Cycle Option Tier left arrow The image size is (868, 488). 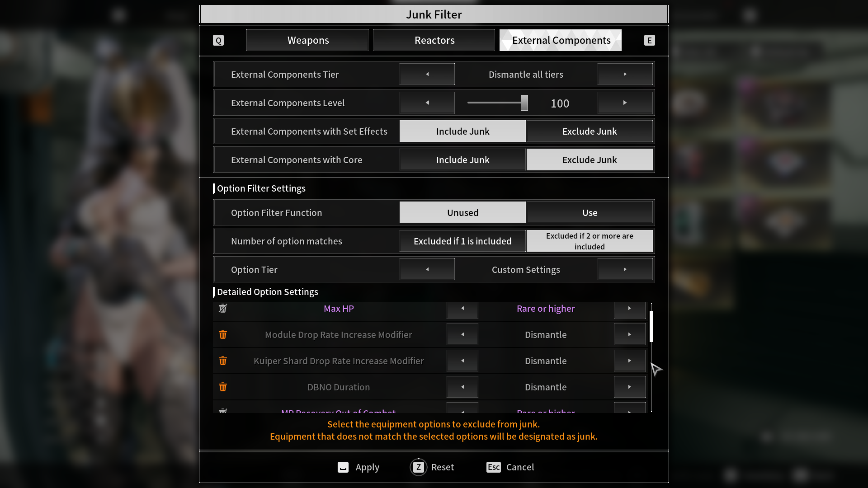427,270
